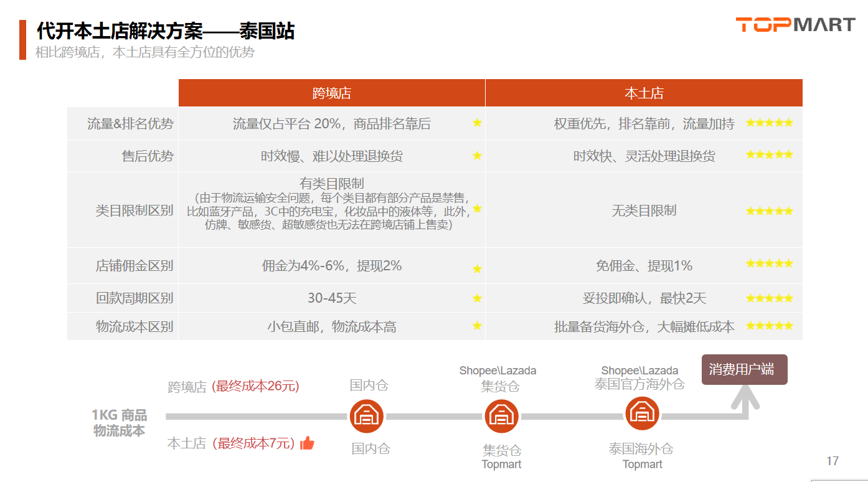Image resolution: width=868 pixels, height=482 pixels.
Task: Click the 消费用户端 button
Action: pos(744,369)
